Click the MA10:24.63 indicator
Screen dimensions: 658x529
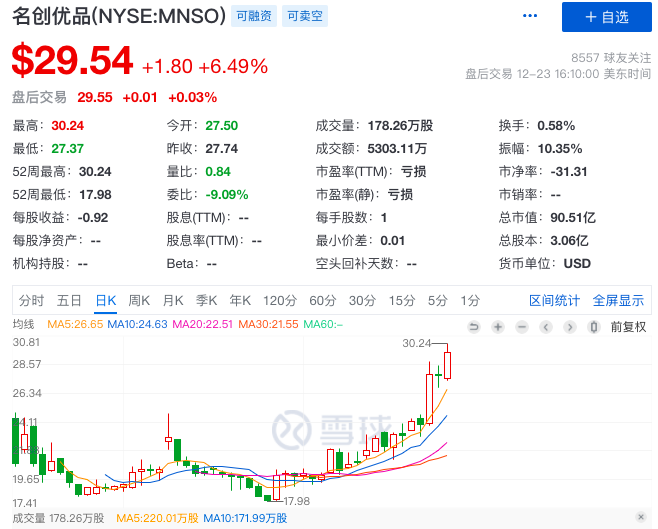[137, 324]
